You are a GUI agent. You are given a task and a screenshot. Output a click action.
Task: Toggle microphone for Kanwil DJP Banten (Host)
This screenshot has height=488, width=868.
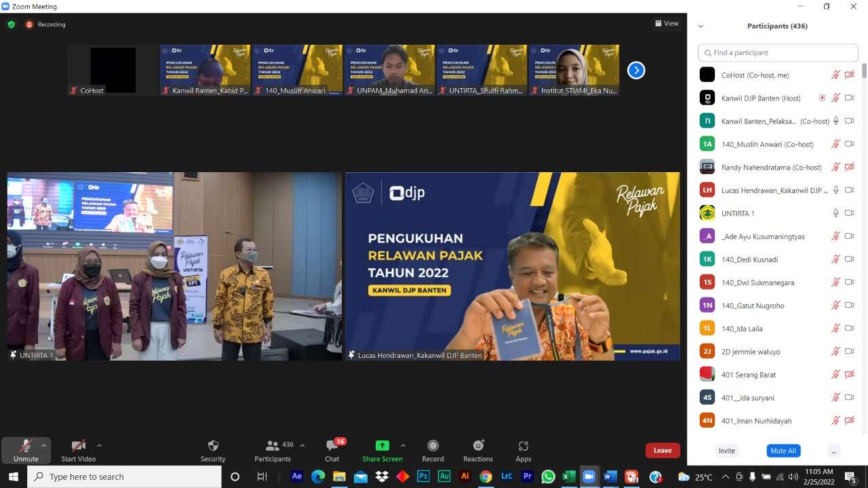[836, 98]
